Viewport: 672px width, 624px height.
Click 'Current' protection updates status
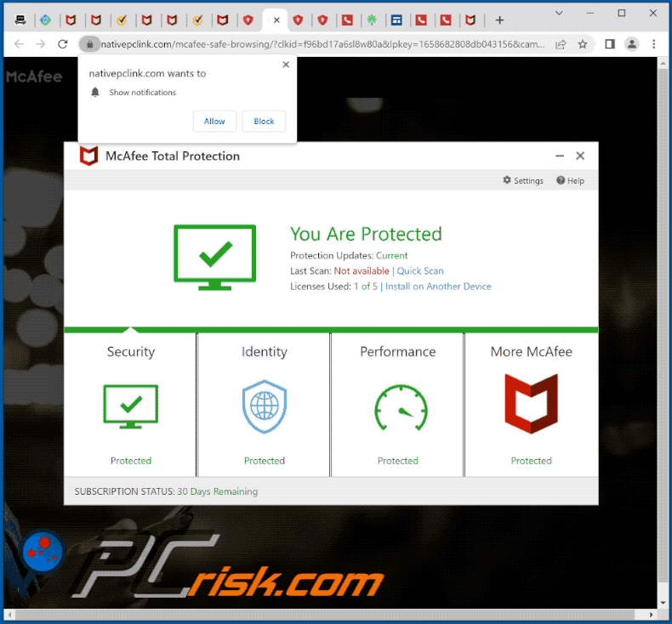(391, 256)
